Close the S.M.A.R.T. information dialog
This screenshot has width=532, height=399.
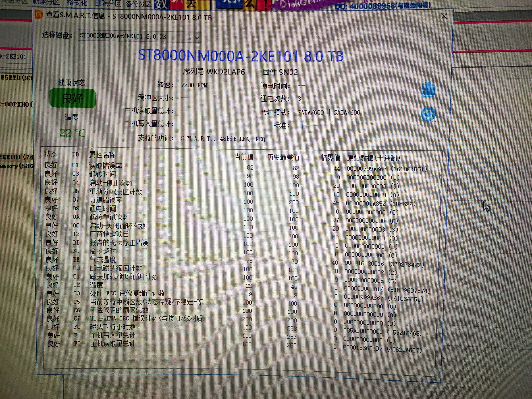(x=444, y=17)
